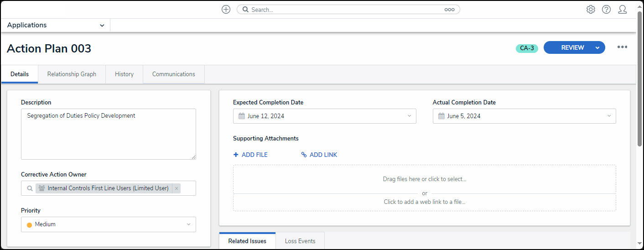Open the Priority dropdown showing Medium
The width and height of the screenshot is (644, 250).
tap(109, 224)
